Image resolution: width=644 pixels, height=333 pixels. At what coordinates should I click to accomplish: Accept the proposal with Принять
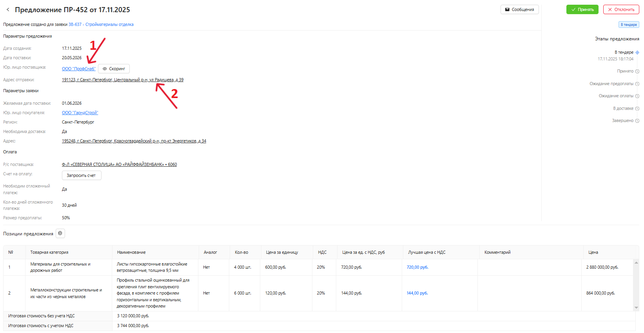click(x=582, y=9)
